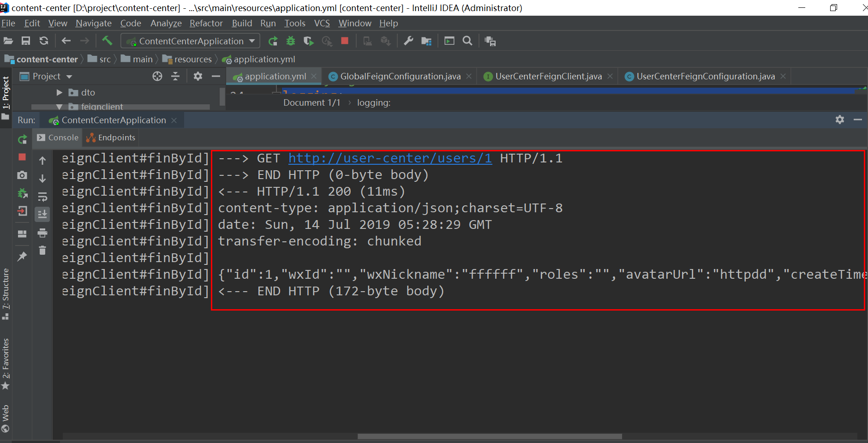Click the Synchronize refresh toolbar icon
Viewport: 868px width, 443px height.
[x=44, y=41]
